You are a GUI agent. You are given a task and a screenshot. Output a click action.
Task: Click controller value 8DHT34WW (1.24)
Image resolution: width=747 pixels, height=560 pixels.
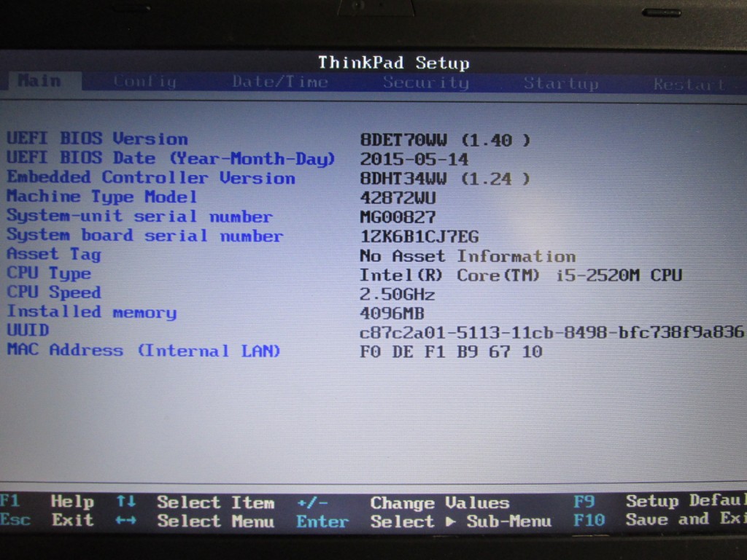pyautogui.click(x=445, y=179)
